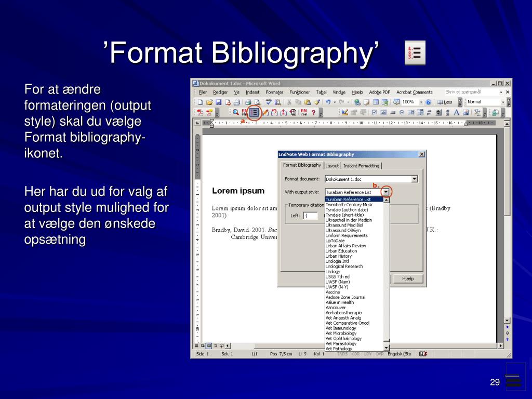Open the Acrobat Comments menu
Screen dimensions: 532x399
(x=414, y=92)
